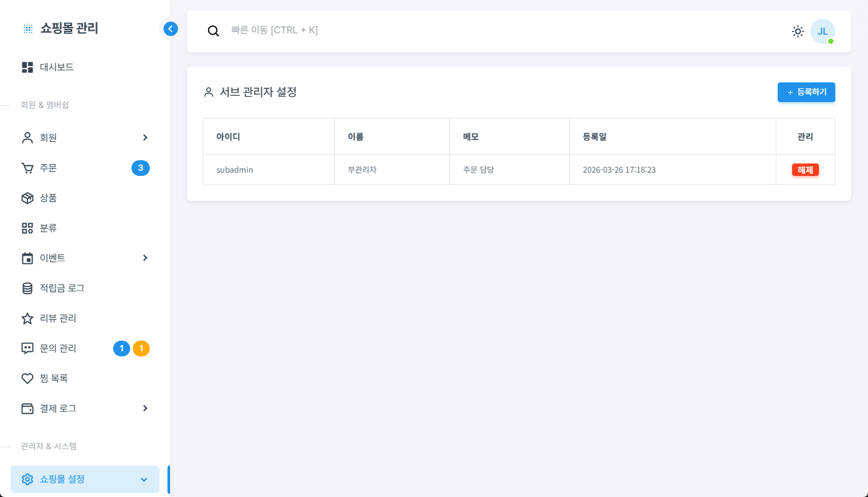Click the red 해제 button for subadmin
This screenshot has width=868, height=497.
[805, 170]
